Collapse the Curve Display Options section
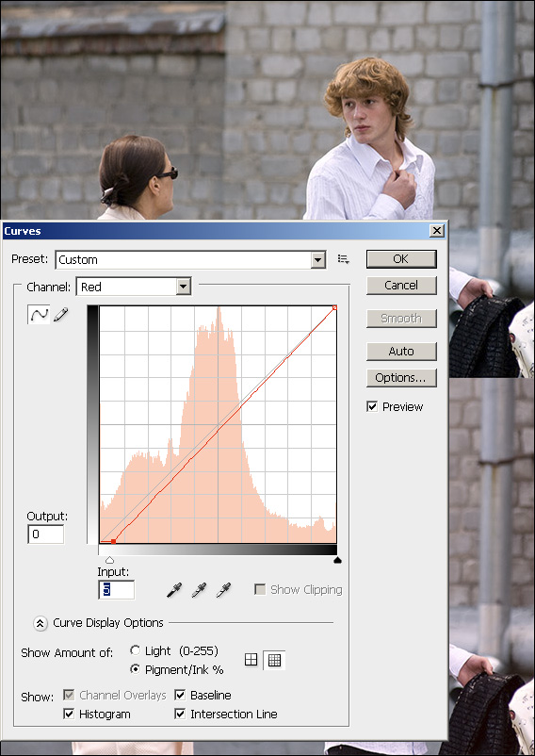Viewport: 535px width, 756px height. pos(40,623)
